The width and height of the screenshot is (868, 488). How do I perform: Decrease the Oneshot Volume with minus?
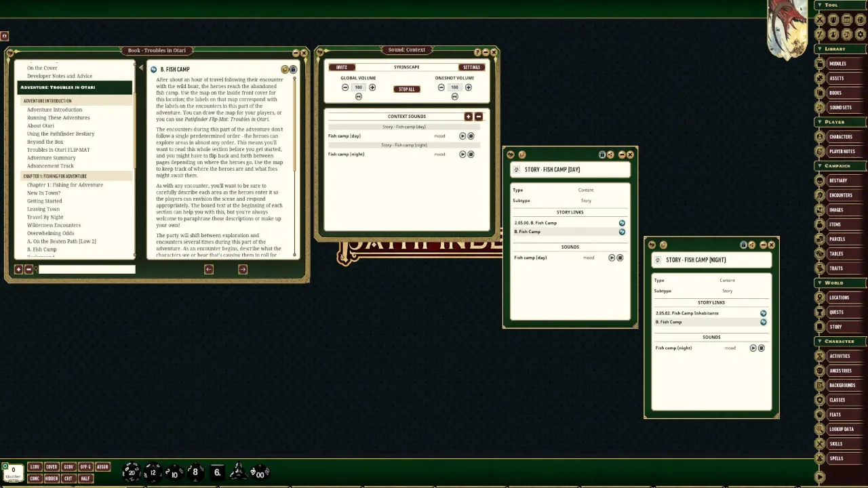[x=441, y=87]
